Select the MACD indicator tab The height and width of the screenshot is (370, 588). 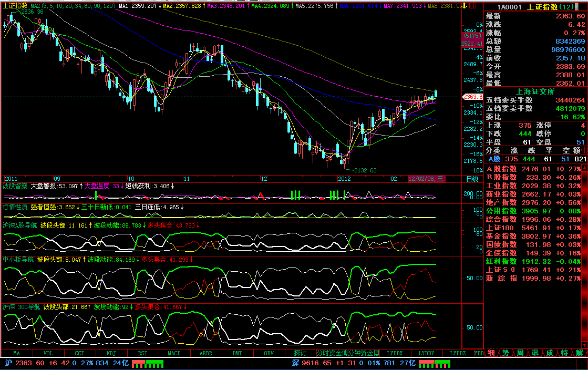(x=174, y=353)
